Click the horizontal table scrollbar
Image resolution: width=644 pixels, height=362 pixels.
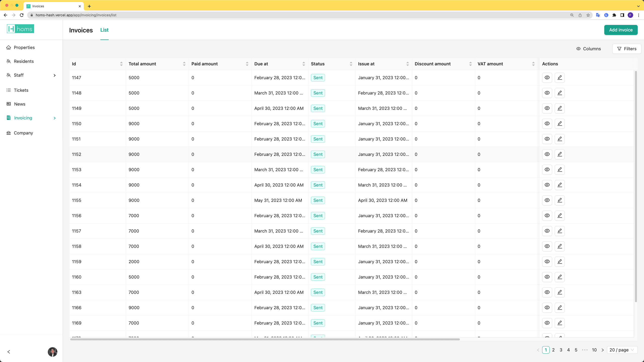[x=265, y=339]
